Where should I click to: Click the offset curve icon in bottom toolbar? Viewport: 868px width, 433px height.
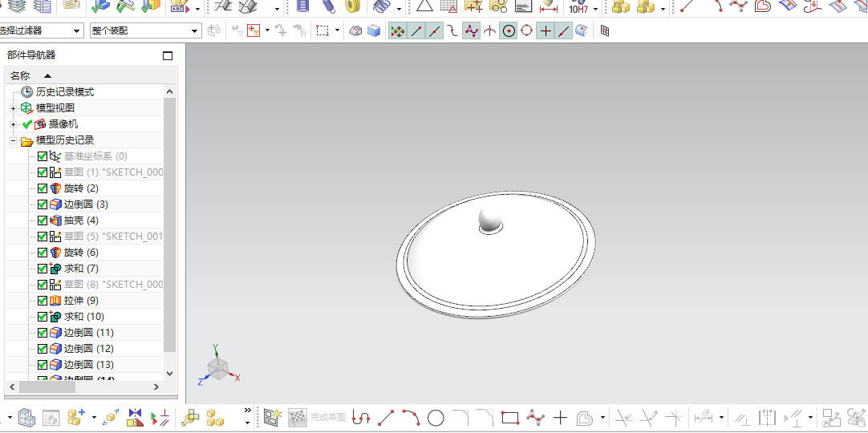pyautogui.click(x=585, y=418)
